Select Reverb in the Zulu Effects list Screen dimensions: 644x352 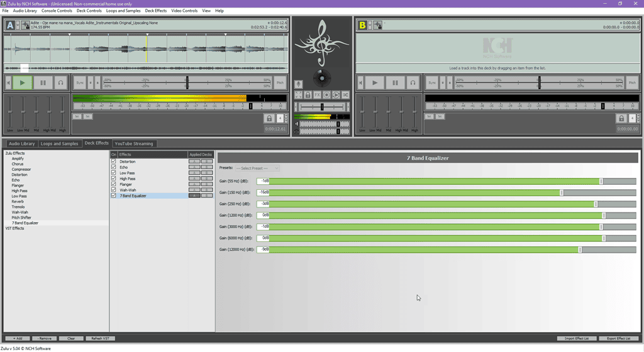pyautogui.click(x=18, y=202)
